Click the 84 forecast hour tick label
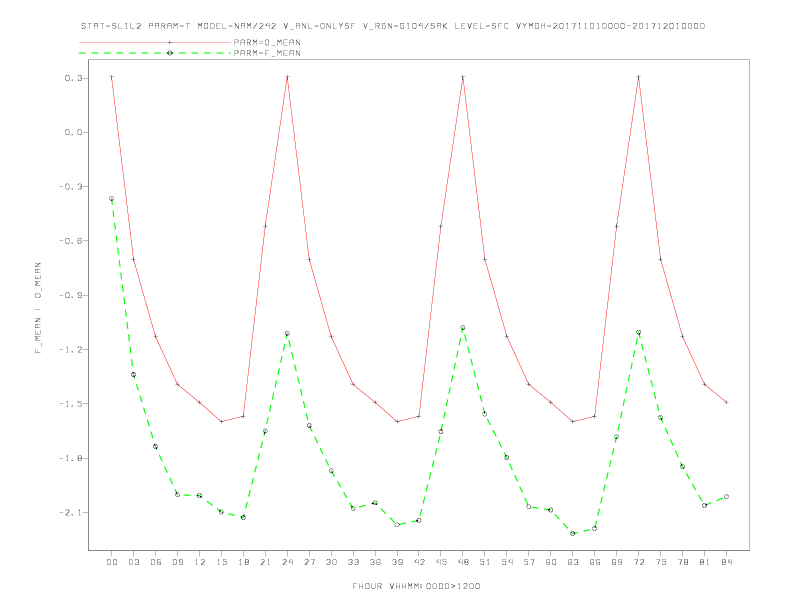Viewport: 792px width, 612px height. point(727,562)
